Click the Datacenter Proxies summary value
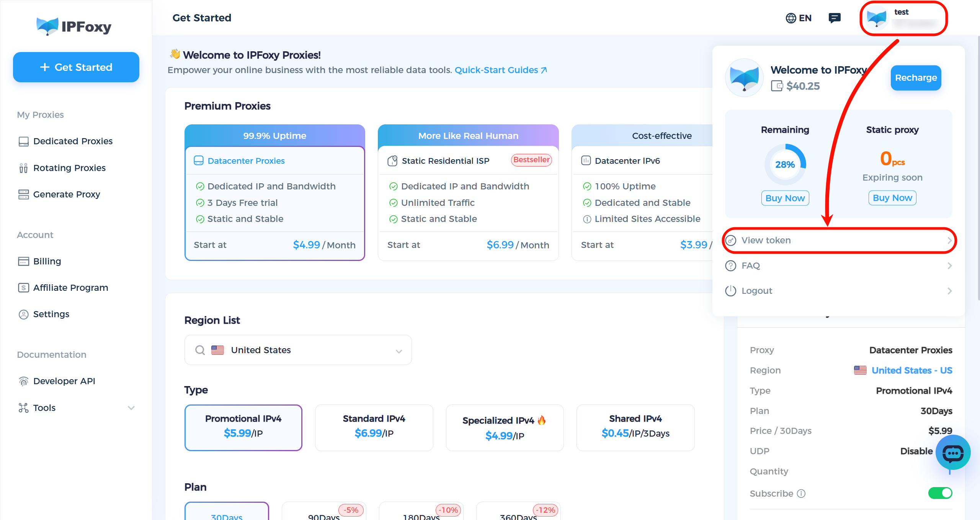The image size is (980, 520). click(911, 350)
